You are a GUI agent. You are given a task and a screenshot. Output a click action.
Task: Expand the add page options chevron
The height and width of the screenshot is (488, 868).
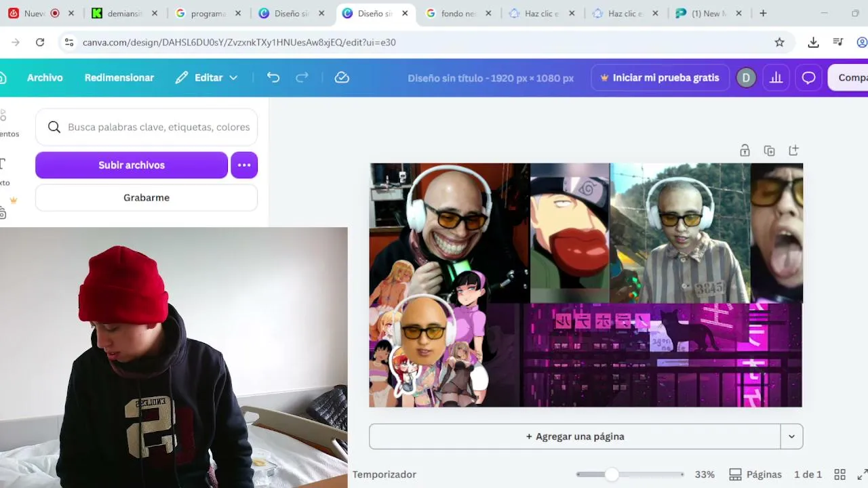point(791,436)
